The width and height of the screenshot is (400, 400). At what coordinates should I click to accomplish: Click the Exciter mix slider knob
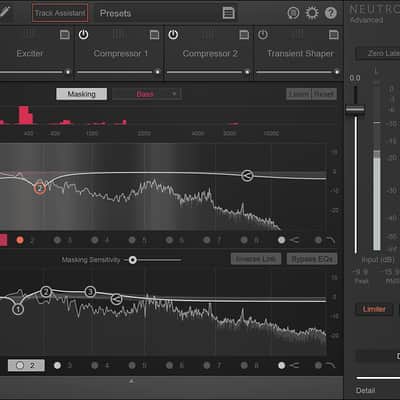click(68, 72)
